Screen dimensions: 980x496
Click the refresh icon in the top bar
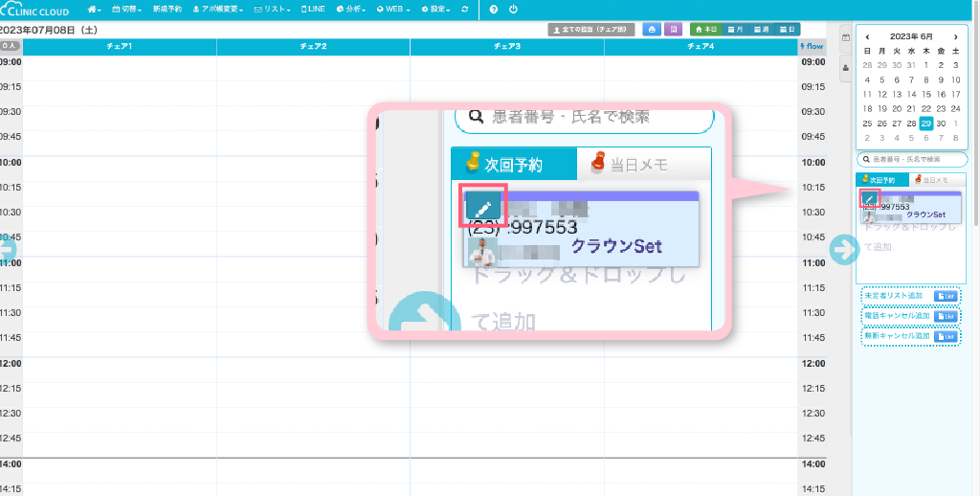(x=465, y=9)
